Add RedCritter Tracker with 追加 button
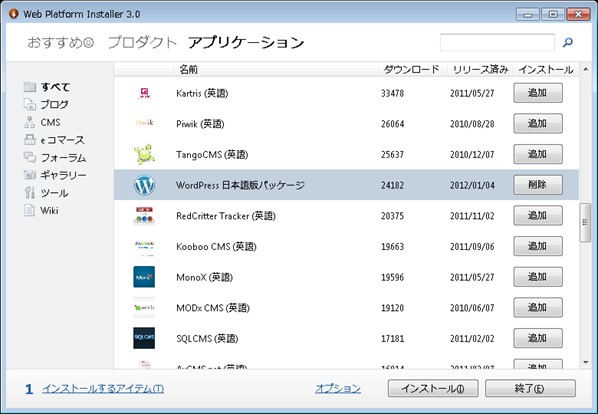Image resolution: width=598 pixels, height=414 pixels. point(538,215)
